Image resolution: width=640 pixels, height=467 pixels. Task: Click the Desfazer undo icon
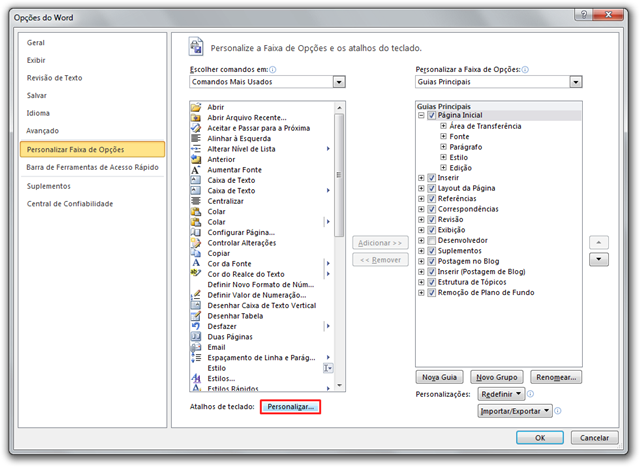pyautogui.click(x=196, y=326)
